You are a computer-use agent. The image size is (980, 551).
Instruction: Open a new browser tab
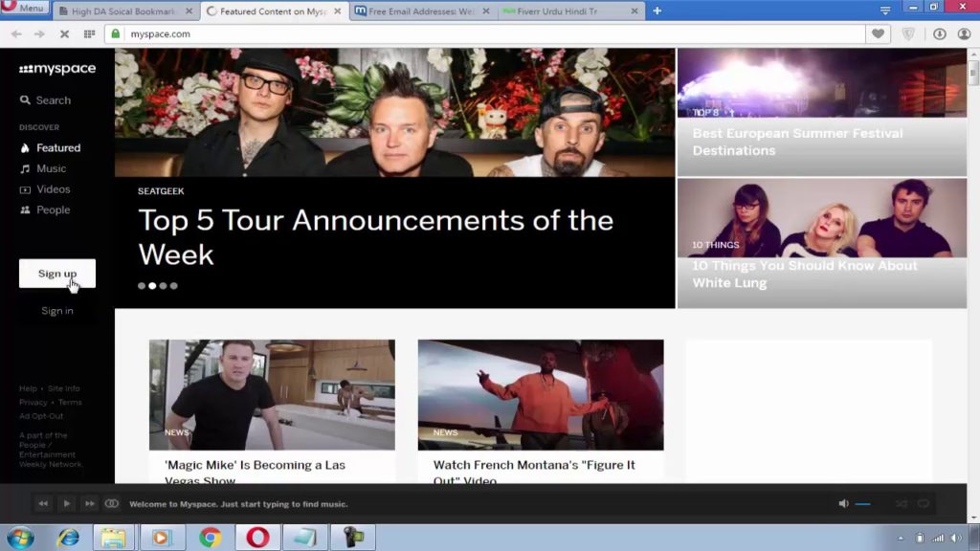coord(657,11)
